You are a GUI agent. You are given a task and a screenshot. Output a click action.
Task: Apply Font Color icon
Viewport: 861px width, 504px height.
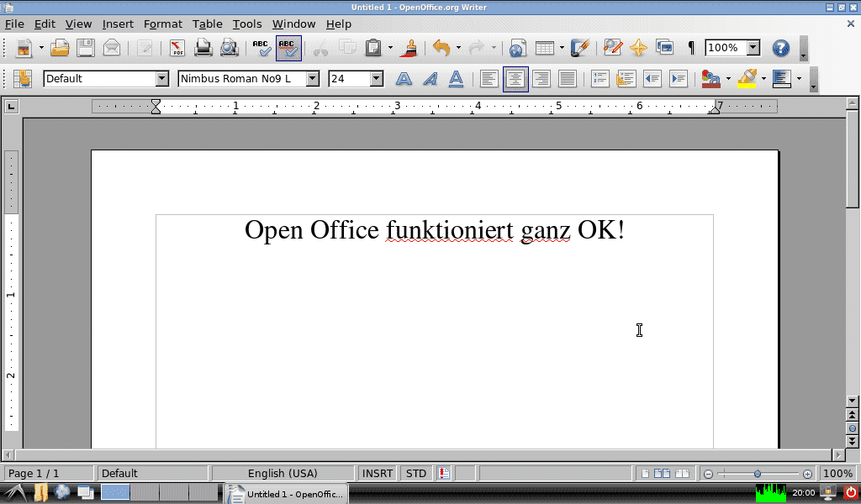tap(711, 79)
